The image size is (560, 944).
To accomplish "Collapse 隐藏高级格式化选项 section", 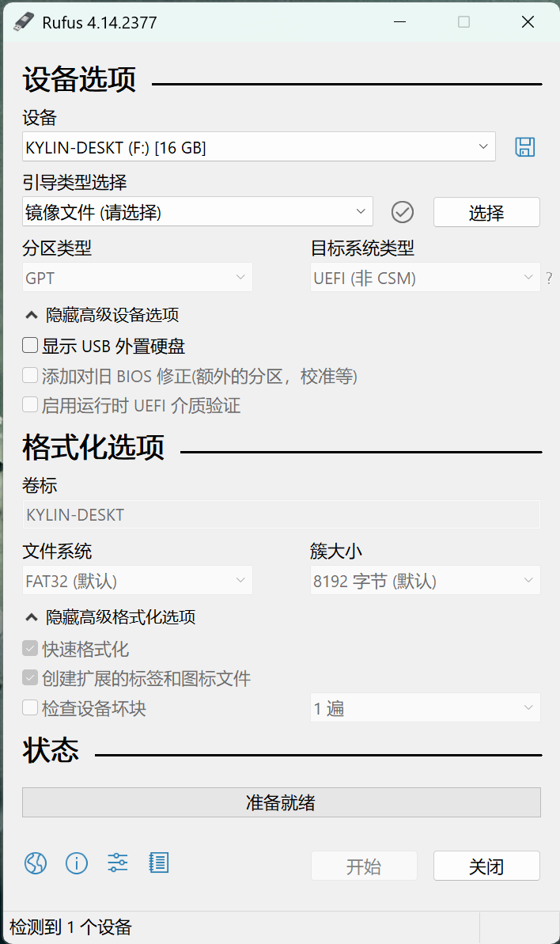I will pos(109,617).
